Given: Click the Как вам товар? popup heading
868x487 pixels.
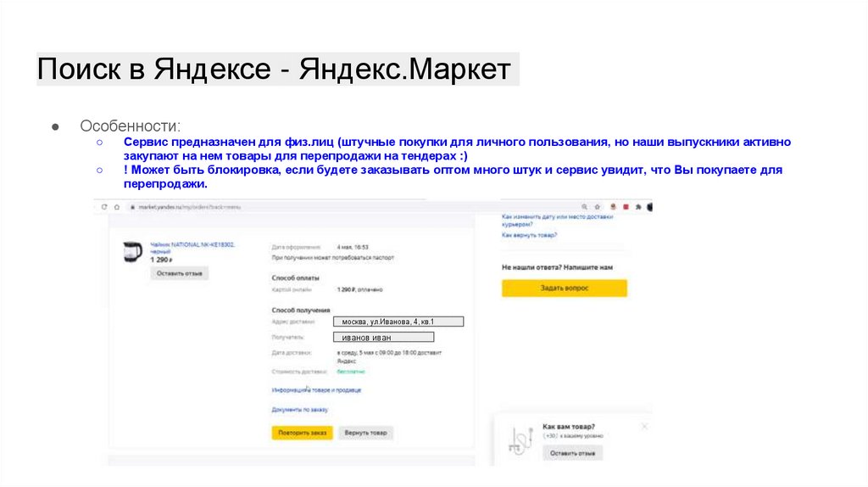Looking at the screenshot, I should click(x=569, y=427).
